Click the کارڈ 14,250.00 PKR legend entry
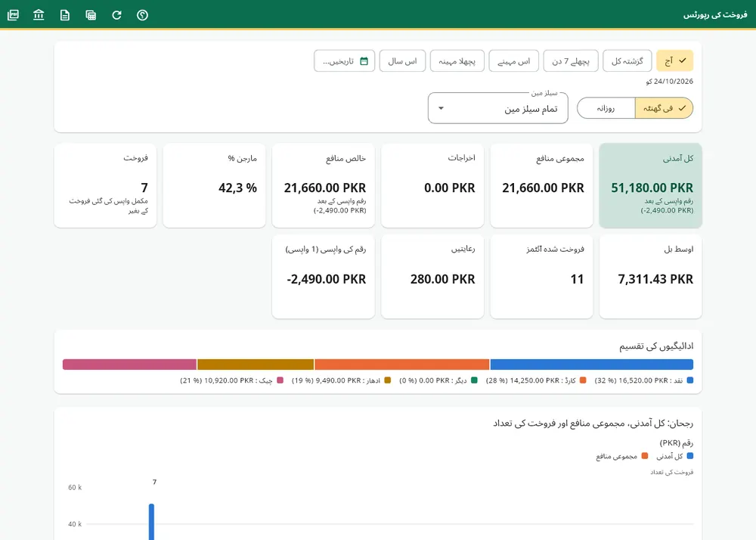The height and width of the screenshot is (540, 756). (x=536, y=380)
